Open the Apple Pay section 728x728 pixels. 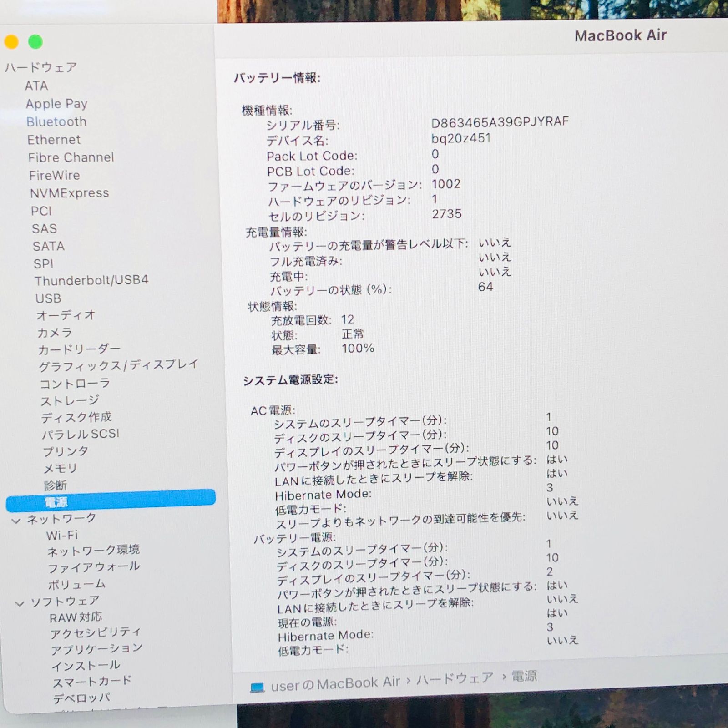(x=56, y=104)
